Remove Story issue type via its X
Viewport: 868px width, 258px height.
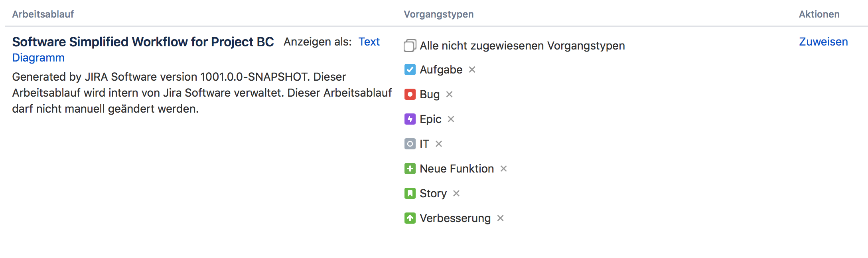[456, 193]
